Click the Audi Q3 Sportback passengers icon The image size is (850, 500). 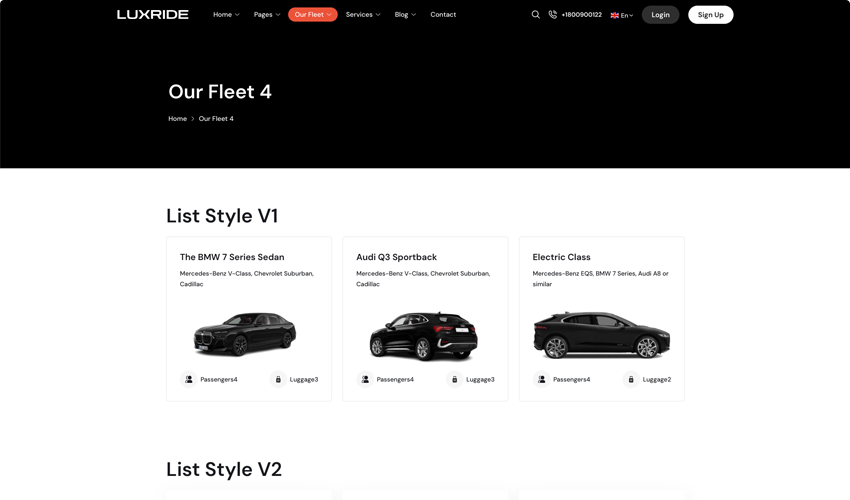point(365,380)
